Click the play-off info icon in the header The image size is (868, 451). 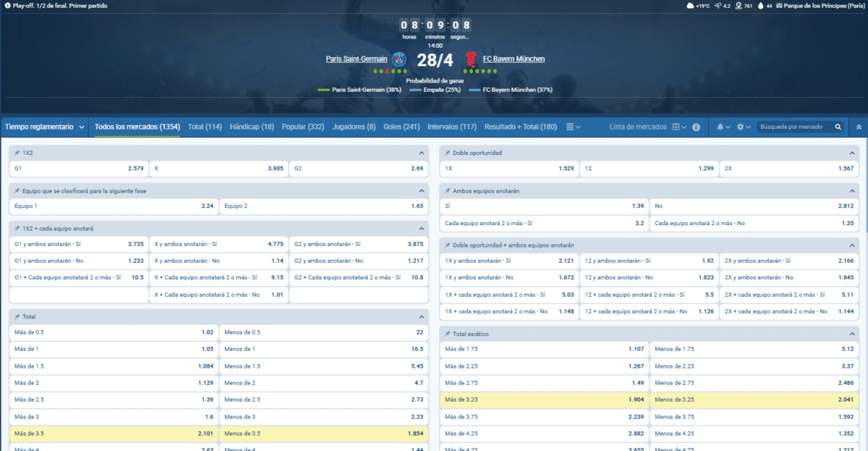point(7,5)
